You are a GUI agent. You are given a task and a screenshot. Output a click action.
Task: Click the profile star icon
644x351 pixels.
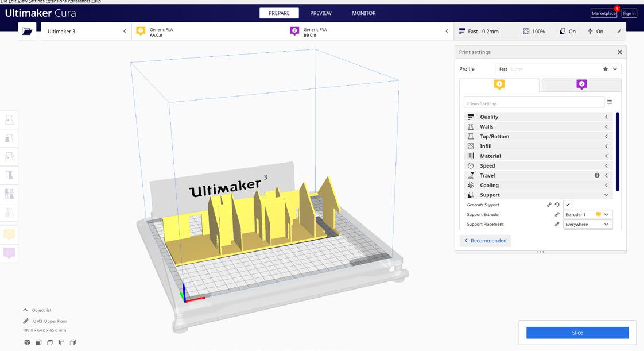coord(605,69)
